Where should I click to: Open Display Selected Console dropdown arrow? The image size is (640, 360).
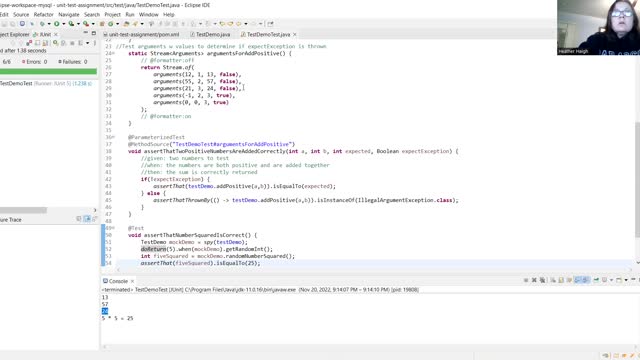[x=611, y=280]
